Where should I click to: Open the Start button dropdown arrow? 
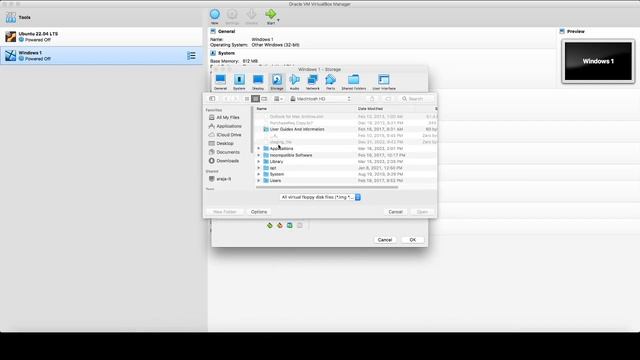pos(278,20)
